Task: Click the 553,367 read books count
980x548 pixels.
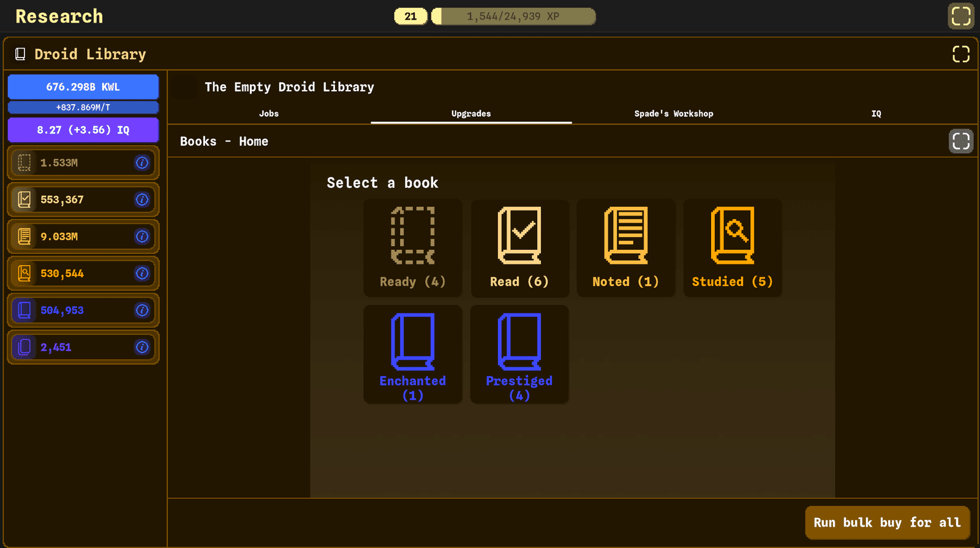Action: click(x=62, y=200)
